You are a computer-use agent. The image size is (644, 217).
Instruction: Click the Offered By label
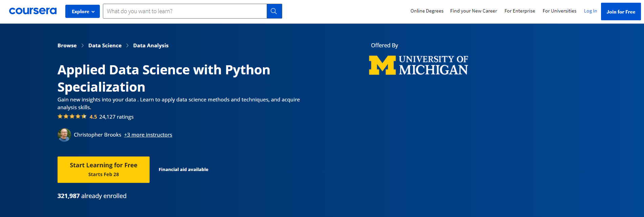coord(384,45)
